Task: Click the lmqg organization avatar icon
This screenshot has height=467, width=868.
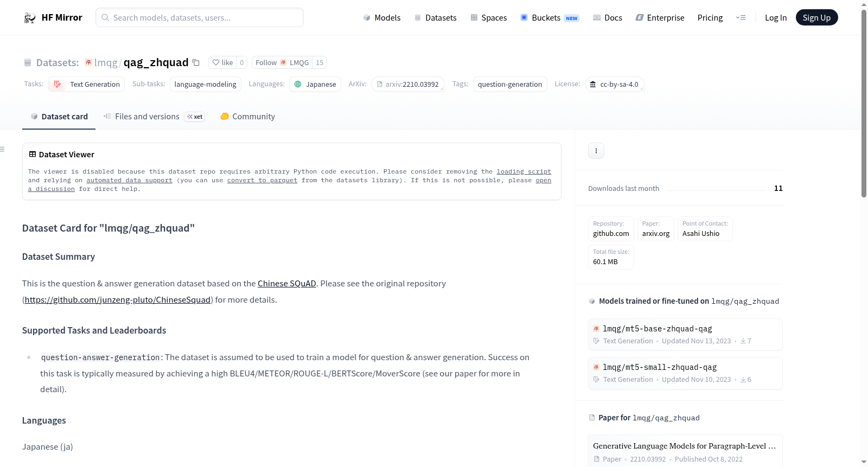Action: tap(88, 62)
